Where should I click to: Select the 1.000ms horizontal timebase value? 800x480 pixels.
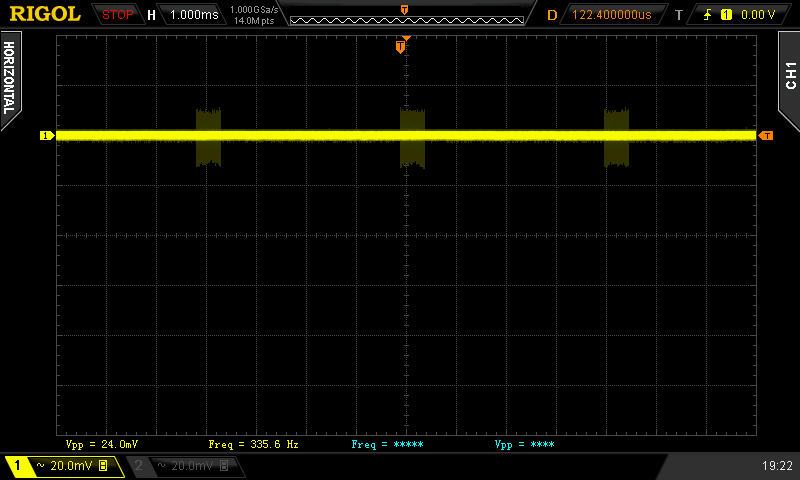(194, 15)
